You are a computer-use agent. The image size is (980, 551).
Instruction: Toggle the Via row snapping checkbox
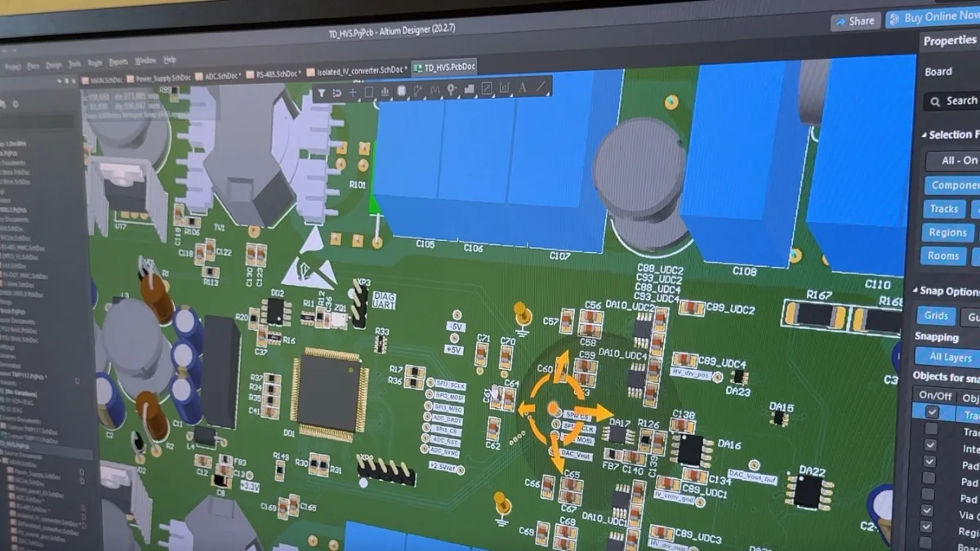coord(926,511)
